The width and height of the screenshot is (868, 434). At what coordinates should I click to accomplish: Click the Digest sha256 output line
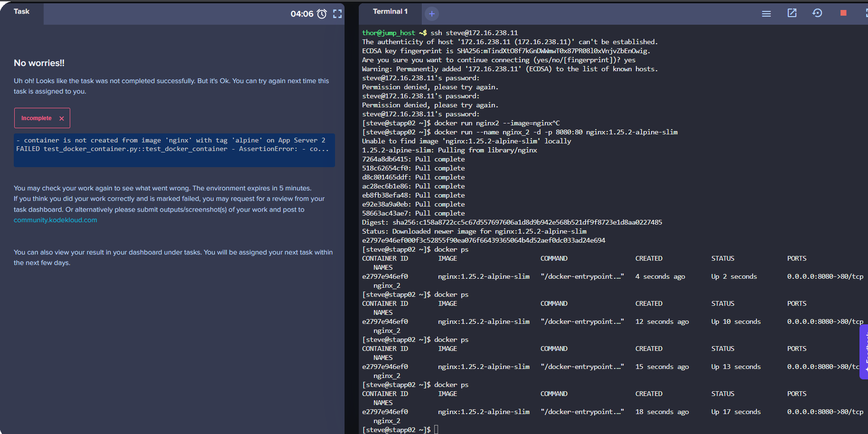512,222
